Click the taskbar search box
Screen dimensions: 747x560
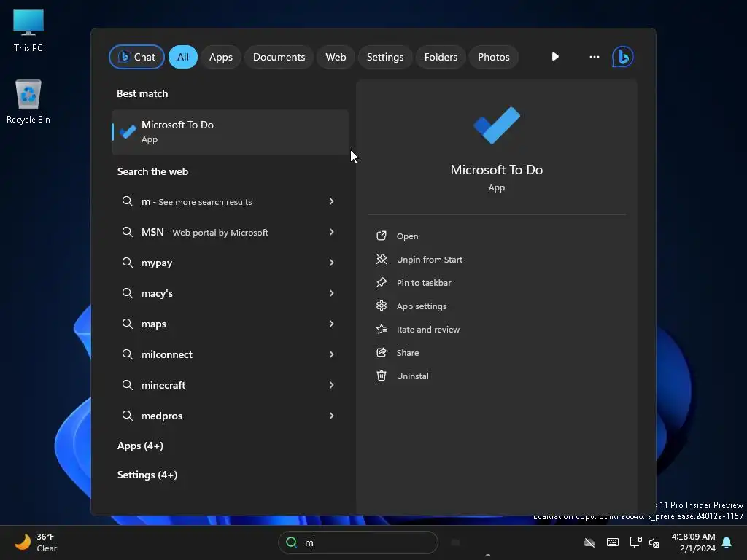coord(357,542)
